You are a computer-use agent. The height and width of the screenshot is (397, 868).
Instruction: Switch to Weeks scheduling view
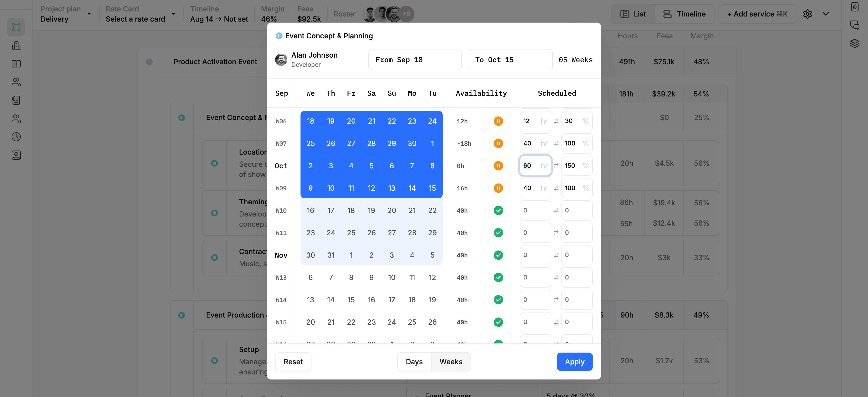coord(450,361)
